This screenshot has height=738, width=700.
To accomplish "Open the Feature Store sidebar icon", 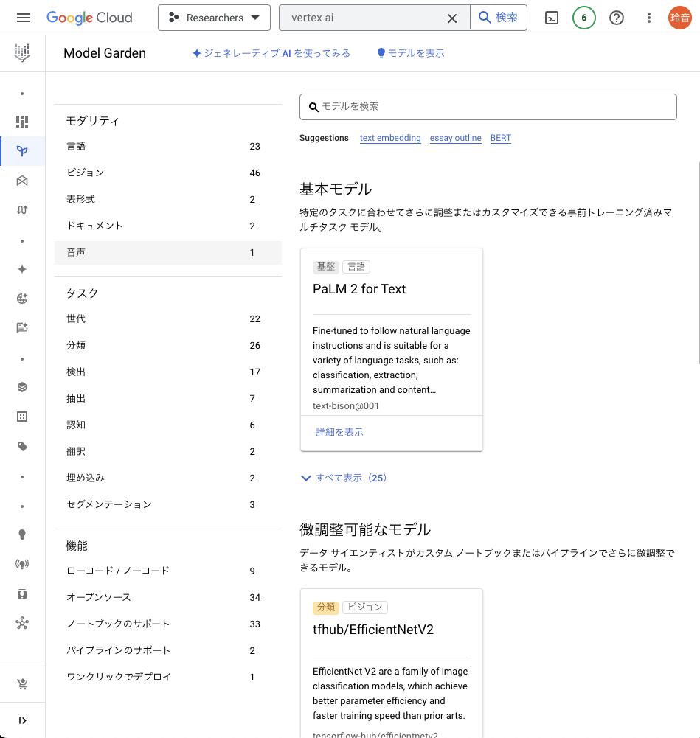I will tap(22, 387).
